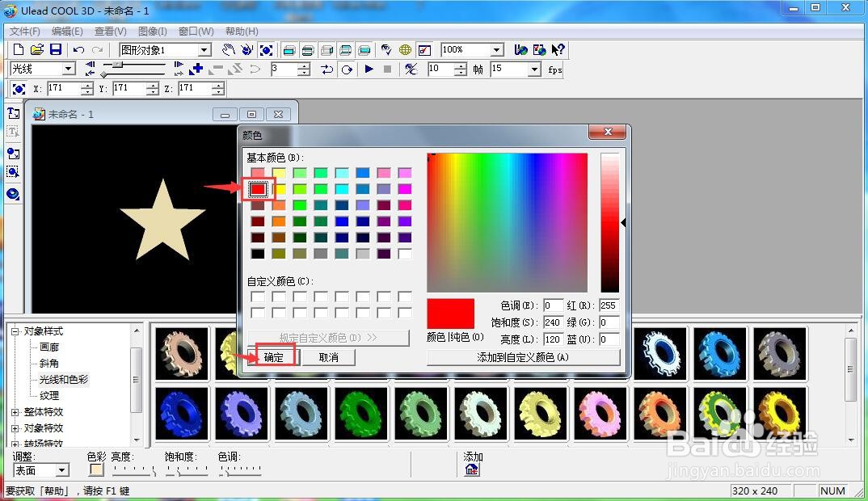Click 确定 in the color dialog
Viewport: 868px width, 501px height.
(x=274, y=357)
